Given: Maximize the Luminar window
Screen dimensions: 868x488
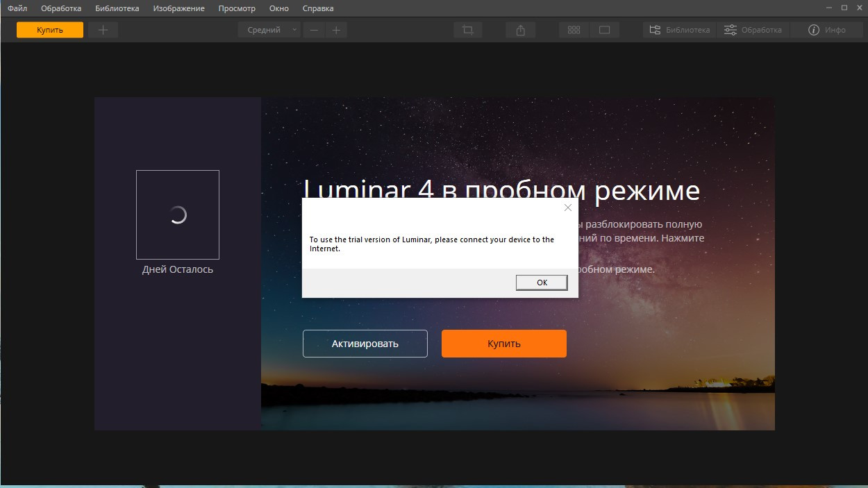Looking at the screenshot, I should tap(844, 8).
